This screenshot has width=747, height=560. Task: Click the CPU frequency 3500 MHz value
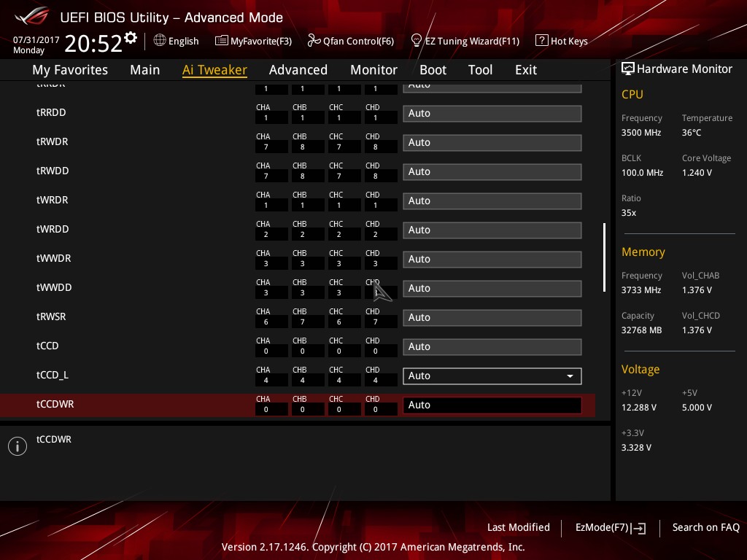(x=641, y=133)
